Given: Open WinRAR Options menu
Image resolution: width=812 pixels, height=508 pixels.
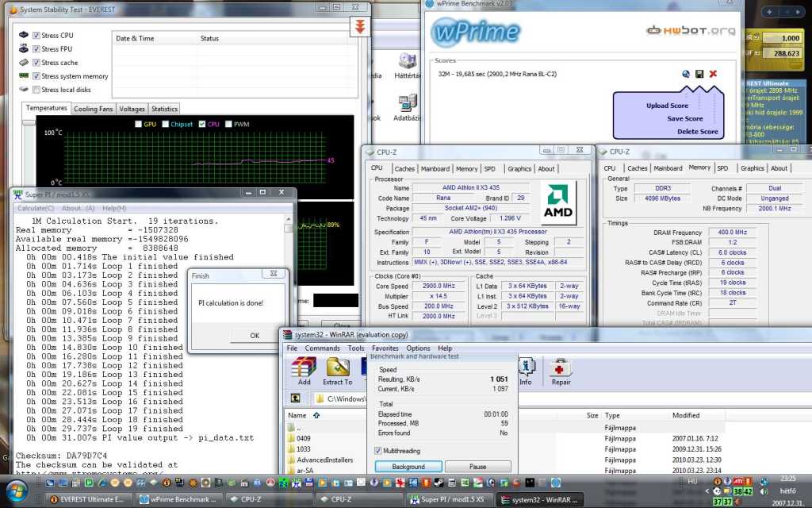Looking at the screenshot, I should (x=418, y=348).
